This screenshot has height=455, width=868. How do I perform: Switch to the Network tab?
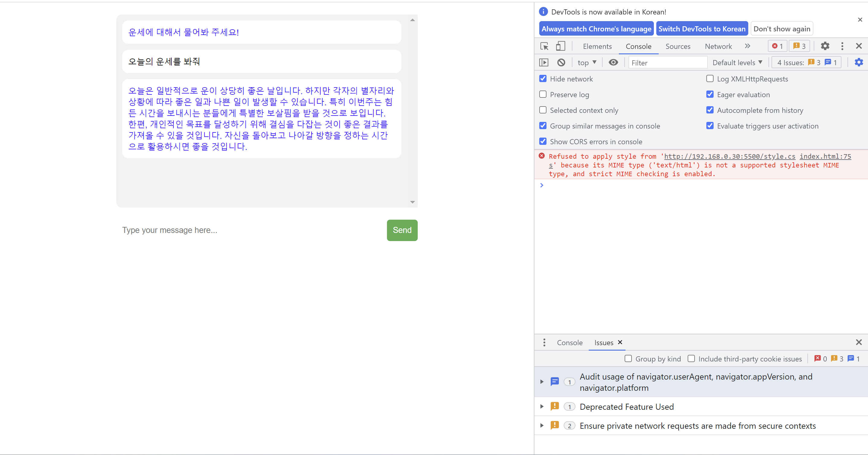click(718, 46)
